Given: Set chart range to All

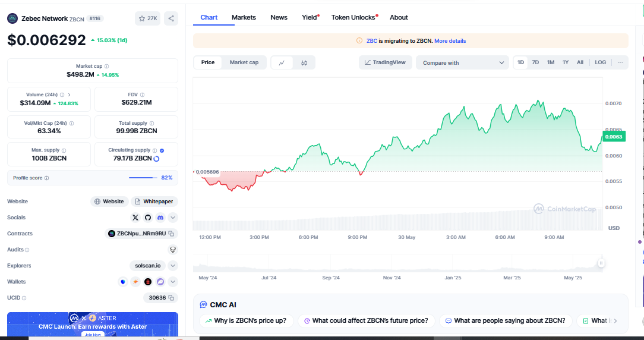Looking at the screenshot, I should [x=580, y=62].
